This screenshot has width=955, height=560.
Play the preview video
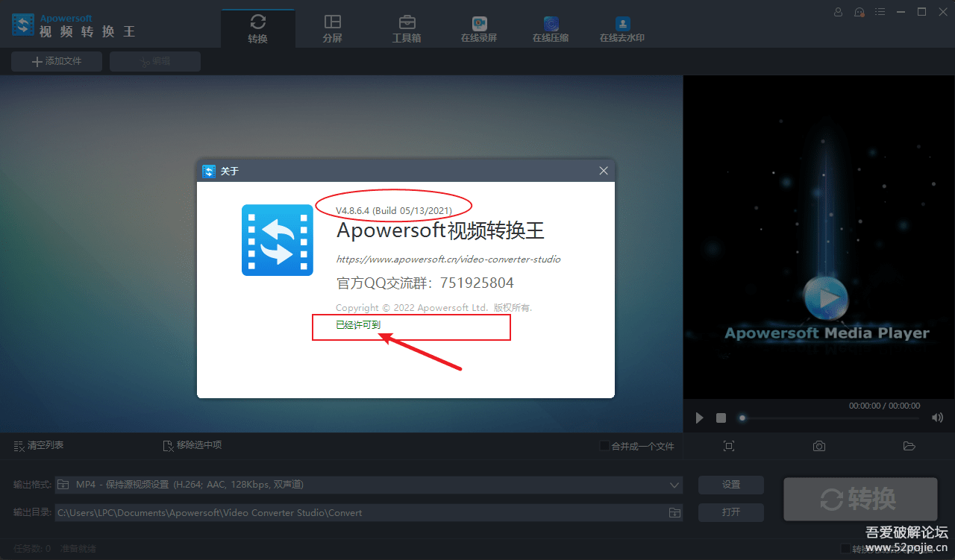click(699, 418)
